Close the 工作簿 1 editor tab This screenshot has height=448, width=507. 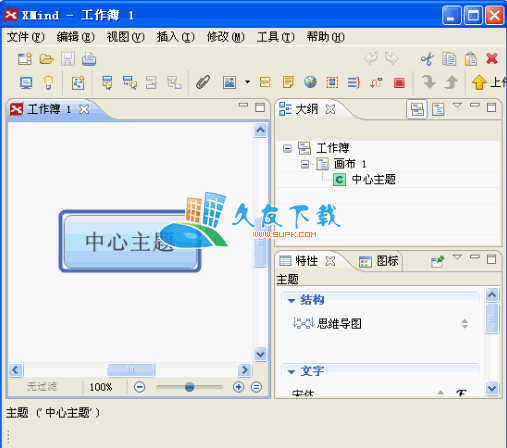point(84,109)
